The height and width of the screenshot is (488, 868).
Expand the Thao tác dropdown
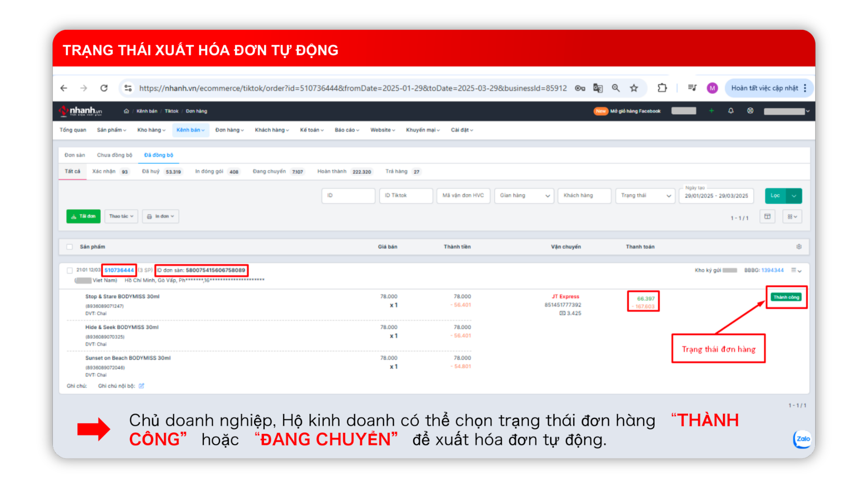pos(121,216)
